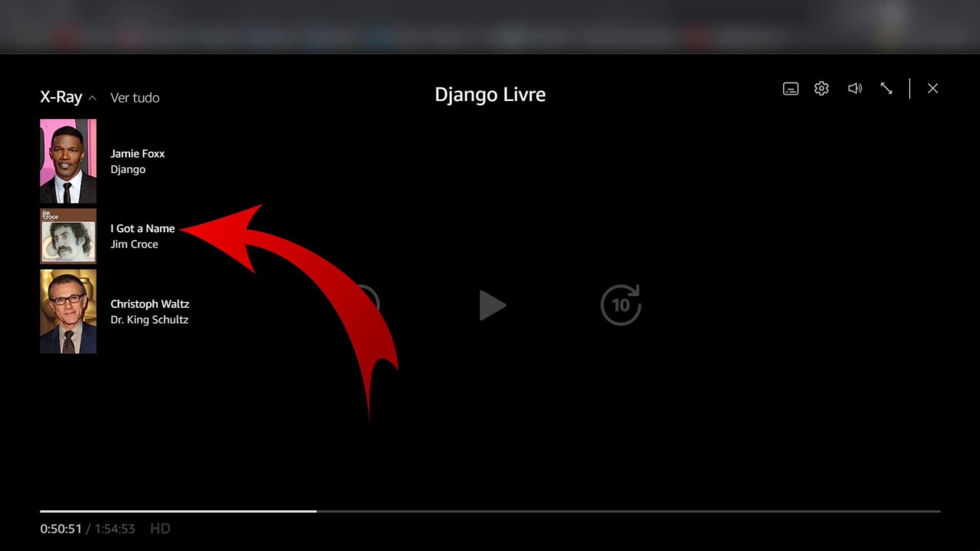Image resolution: width=980 pixels, height=551 pixels.
Task: Play the paused Django Livre video
Action: (490, 304)
